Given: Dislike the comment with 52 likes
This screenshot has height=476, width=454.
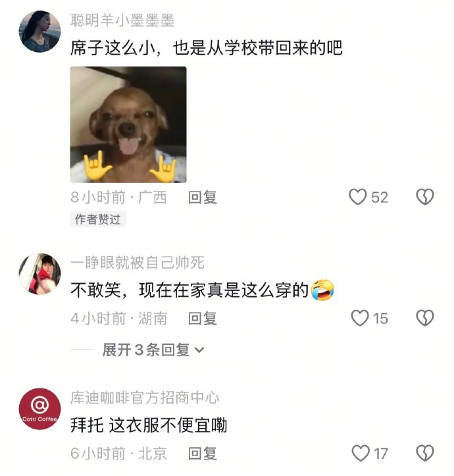Looking at the screenshot, I should [x=425, y=197].
